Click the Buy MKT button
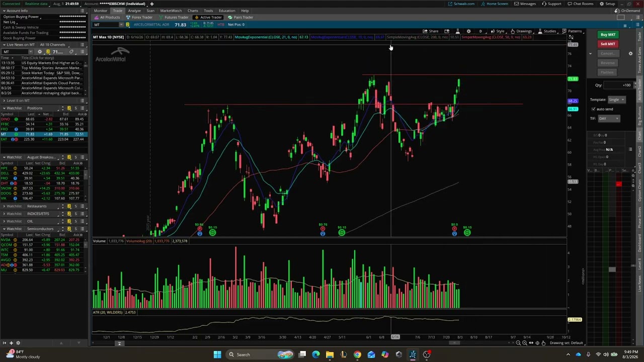The image size is (644, 362). pyautogui.click(x=608, y=35)
